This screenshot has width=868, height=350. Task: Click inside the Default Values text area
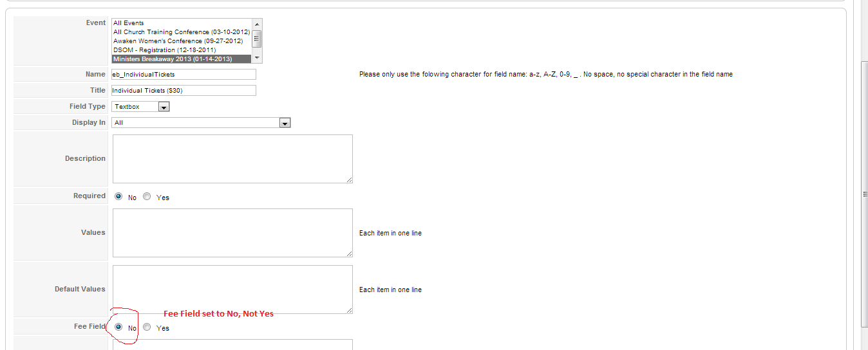pos(232,290)
